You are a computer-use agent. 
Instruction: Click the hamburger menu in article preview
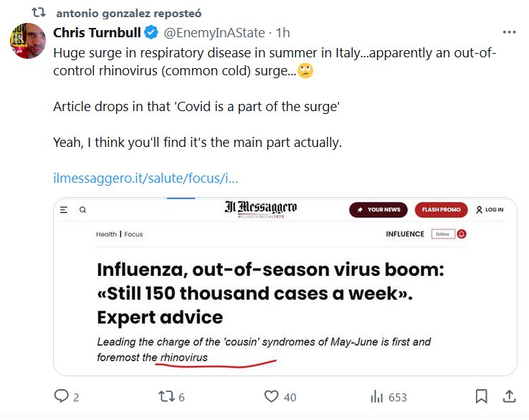[64, 210]
